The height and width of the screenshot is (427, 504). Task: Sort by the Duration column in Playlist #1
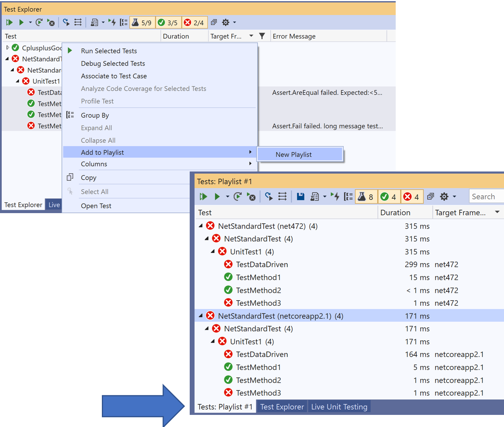(x=405, y=212)
